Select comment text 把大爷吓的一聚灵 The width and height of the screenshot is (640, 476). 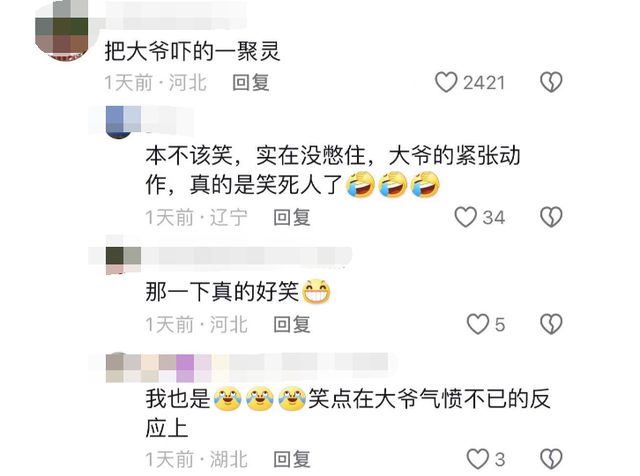[192, 52]
